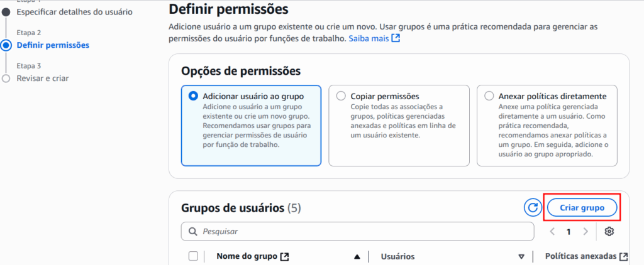Select page 1 in pagination
The image size is (644, 265).
[x=569, y=232]
